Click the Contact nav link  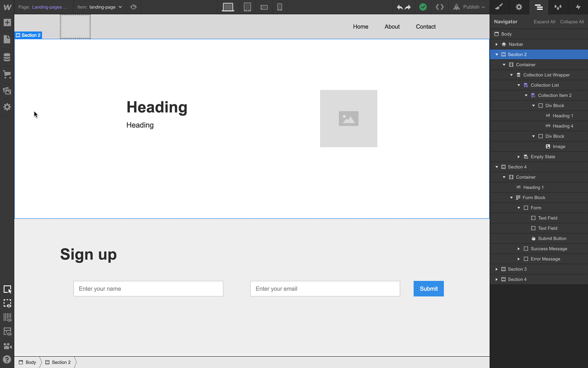pyautogui.click(x=426, y=27)
